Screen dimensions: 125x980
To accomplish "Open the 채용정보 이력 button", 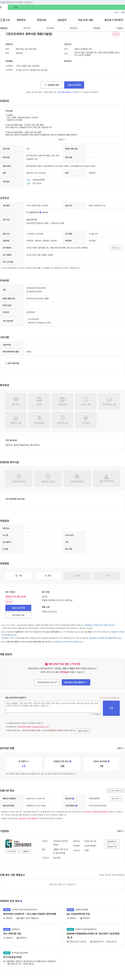I will [112, 846].
